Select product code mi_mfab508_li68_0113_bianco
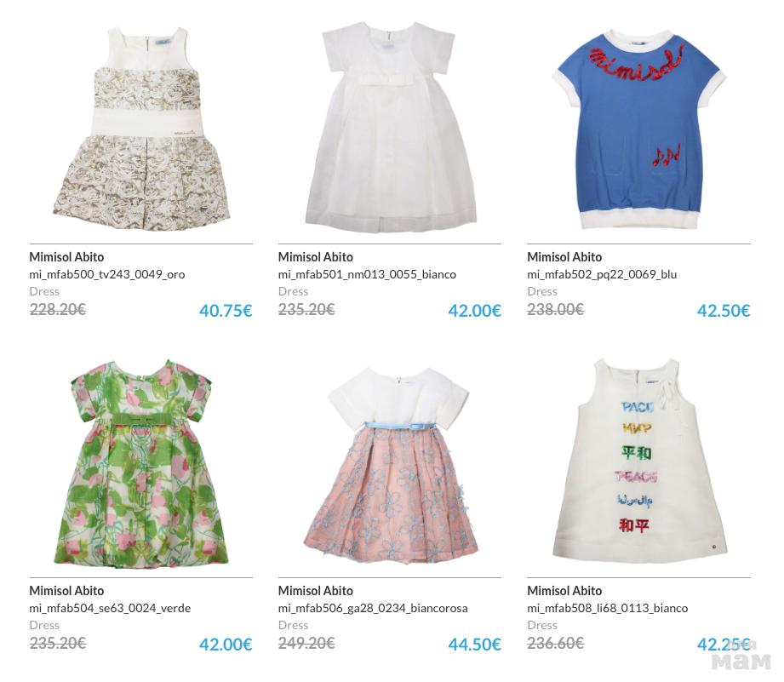 tap(608, 608)
